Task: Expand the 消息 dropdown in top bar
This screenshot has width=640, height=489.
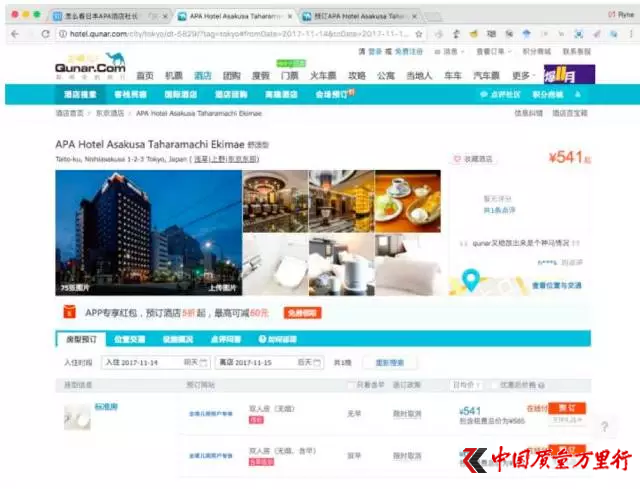Action: 450,52
